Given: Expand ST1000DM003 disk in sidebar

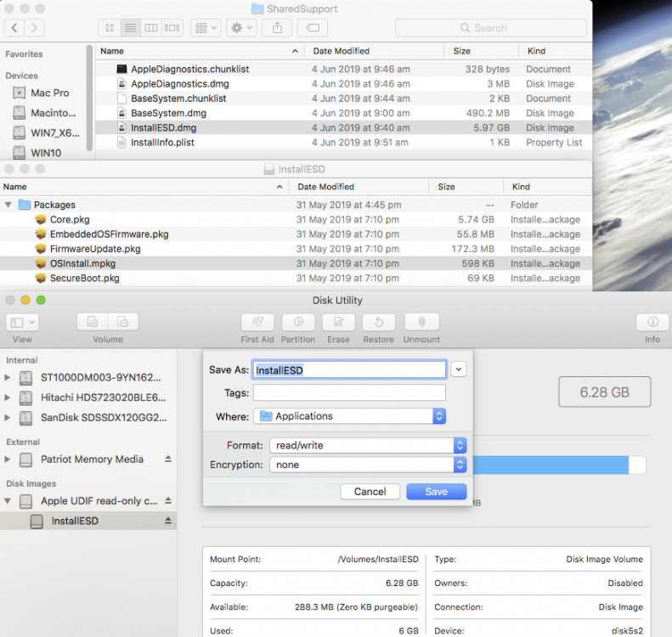Looking at the screenshot, I should click(x=8, y=377).
